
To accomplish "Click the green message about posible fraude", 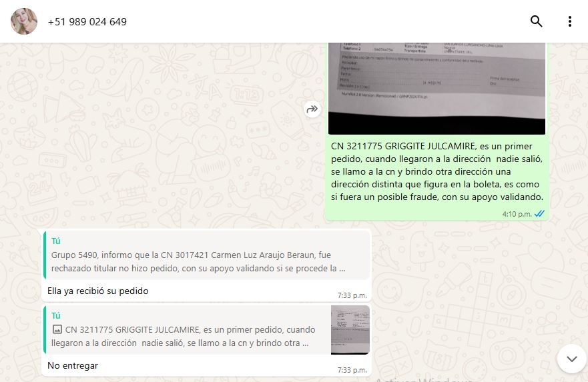I will pos(436,171).
